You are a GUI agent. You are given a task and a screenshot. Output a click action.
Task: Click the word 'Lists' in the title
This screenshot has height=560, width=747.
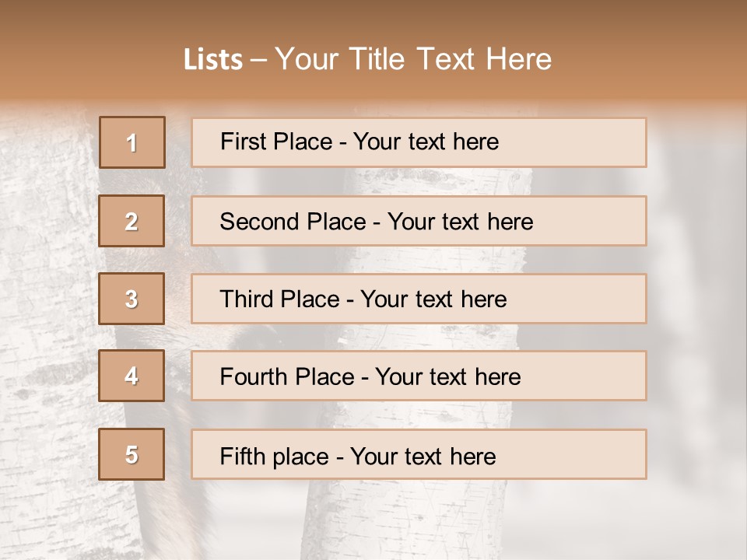point(212,60)
